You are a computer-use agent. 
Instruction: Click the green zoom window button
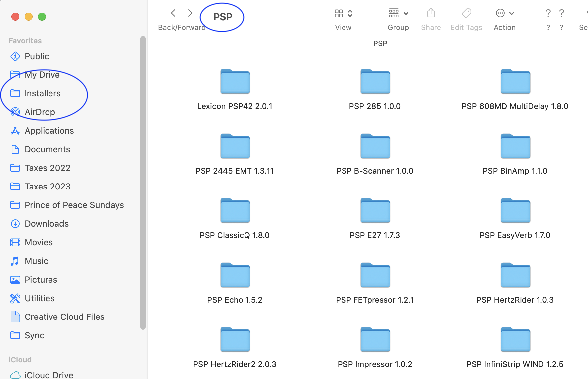coord(42,17)
